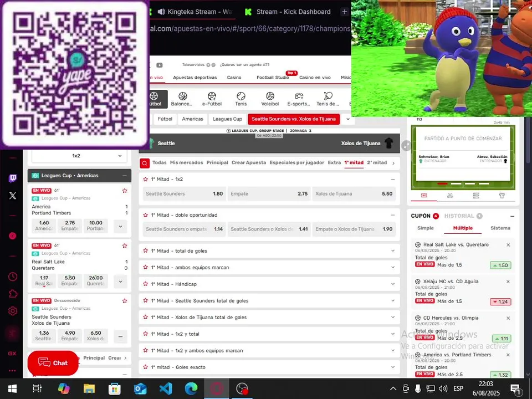
Task: Open browser history clock icon in sidebar
Action: [x=13, y=277]
